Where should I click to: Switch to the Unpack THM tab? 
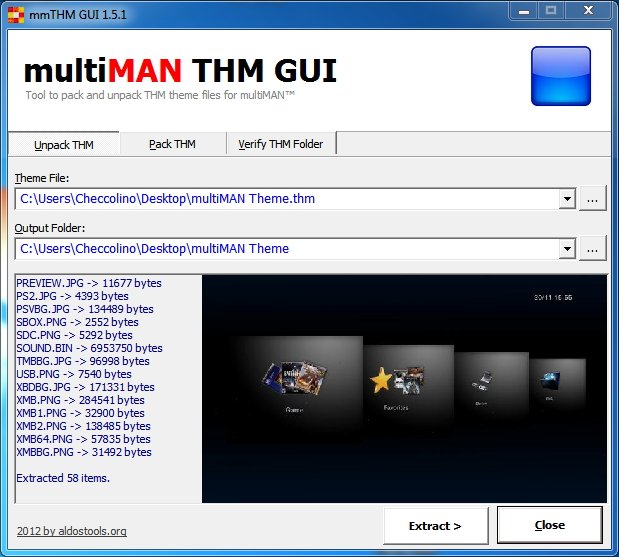click(64, 145)
